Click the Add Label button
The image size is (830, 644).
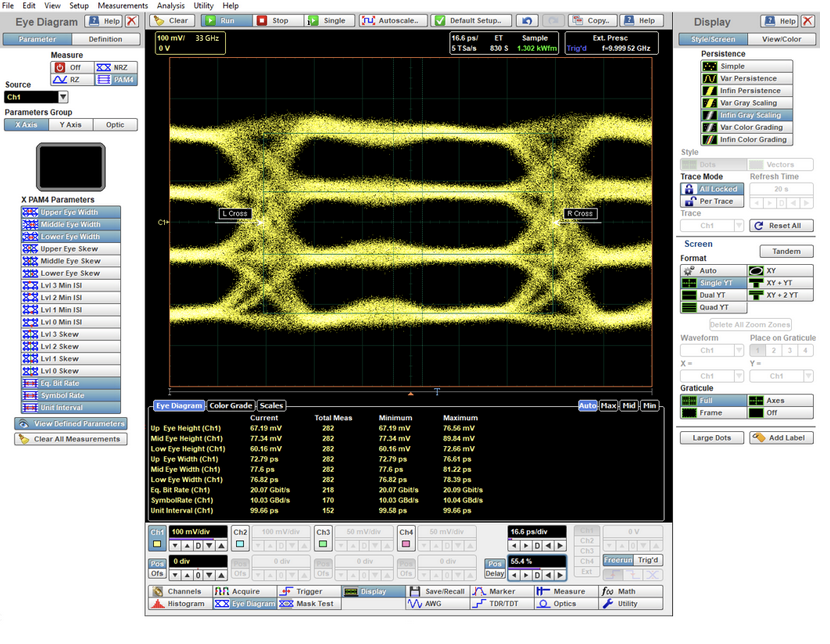781,438
